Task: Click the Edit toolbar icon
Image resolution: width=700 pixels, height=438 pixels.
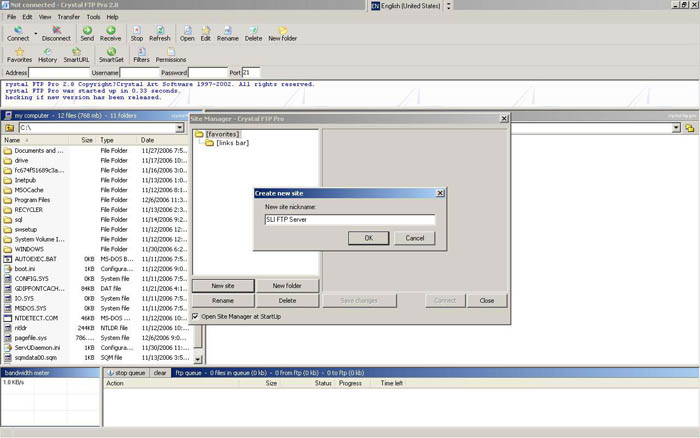Action: point(205,33)
